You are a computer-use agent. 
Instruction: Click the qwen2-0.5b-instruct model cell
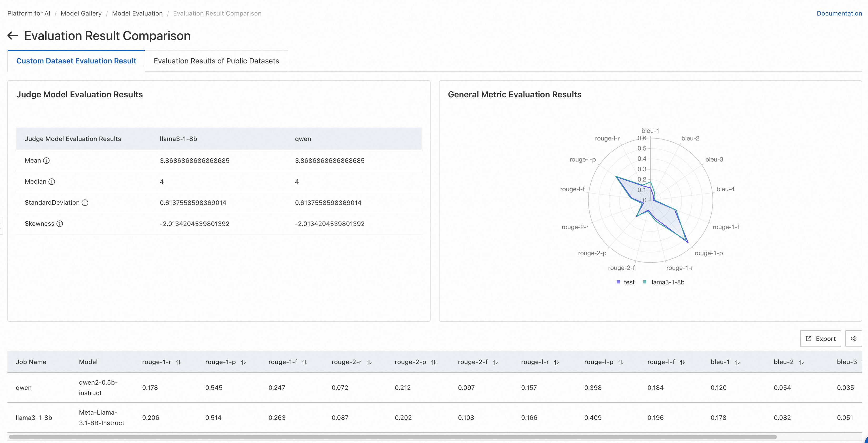pos(98,388)
